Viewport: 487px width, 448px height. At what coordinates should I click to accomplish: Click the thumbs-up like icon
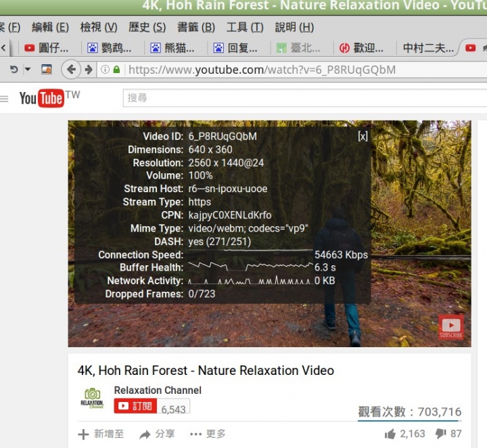click(x=390, y=434)
